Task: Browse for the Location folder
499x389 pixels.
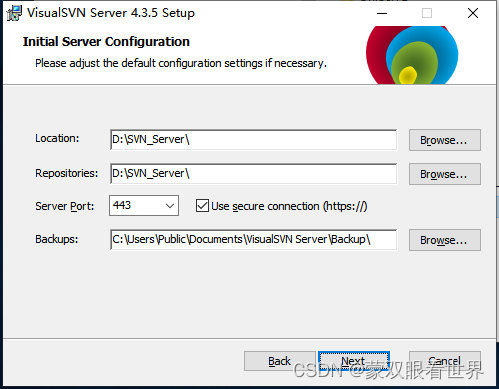Action: coord(445,140)
